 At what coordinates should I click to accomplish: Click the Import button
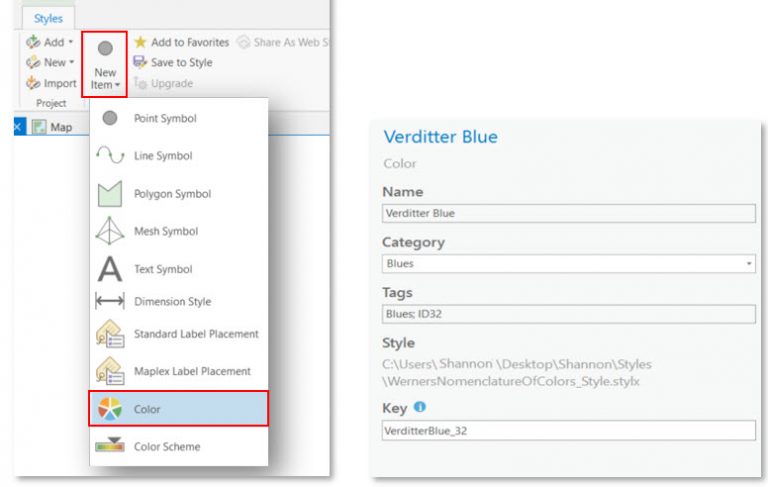[52, 83]
